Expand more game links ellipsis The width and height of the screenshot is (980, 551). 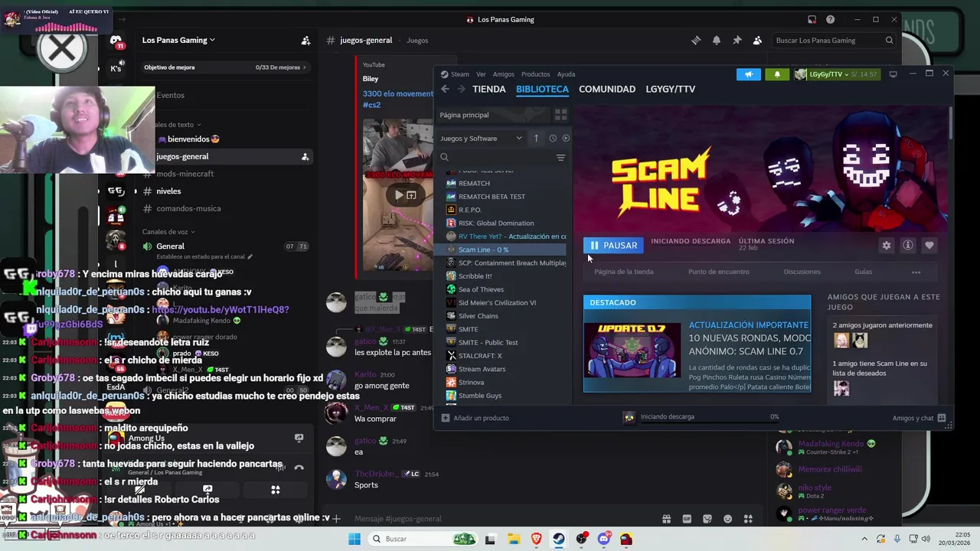[x=916, y=272]
